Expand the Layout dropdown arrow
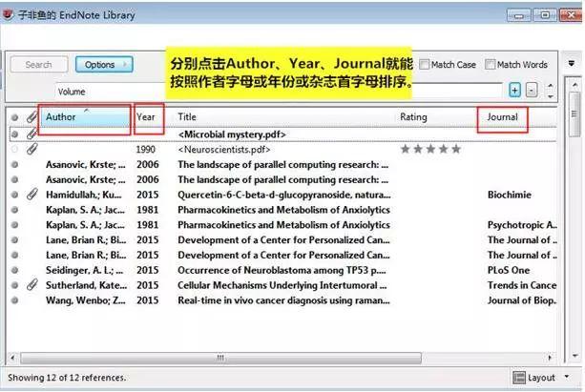585x392 pixels. pos(567,377)
